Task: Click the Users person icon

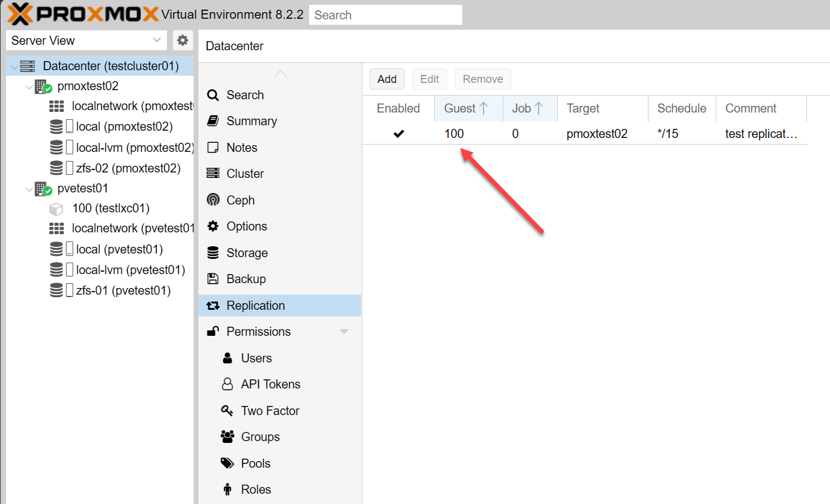Action: tap(227, 358)
